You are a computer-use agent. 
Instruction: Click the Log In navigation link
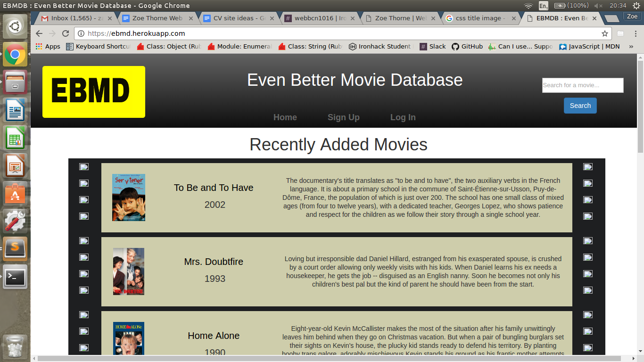click(x=403, y=117)
